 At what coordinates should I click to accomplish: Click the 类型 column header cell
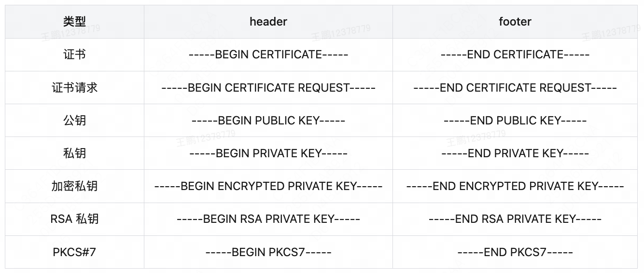(74, 22)
